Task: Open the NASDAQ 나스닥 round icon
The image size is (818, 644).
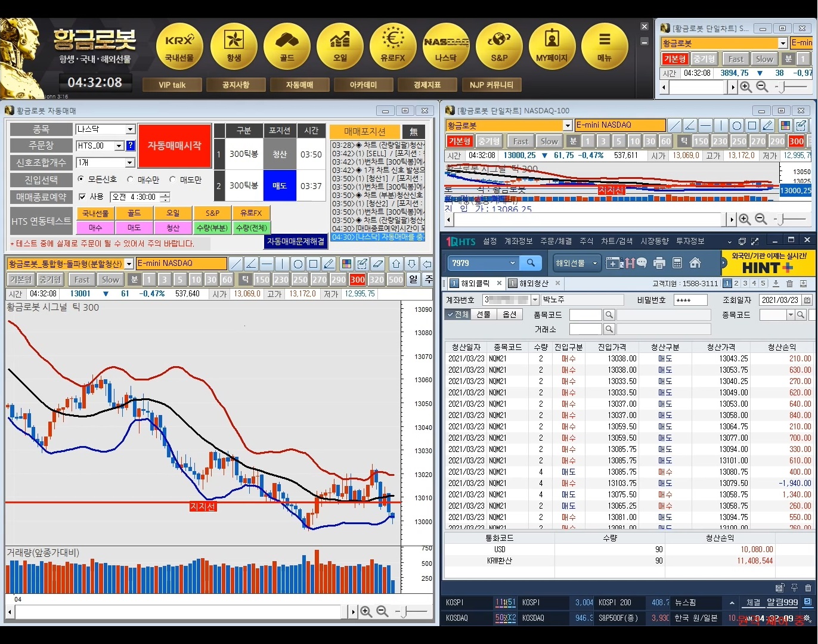Action: (446, 47)
